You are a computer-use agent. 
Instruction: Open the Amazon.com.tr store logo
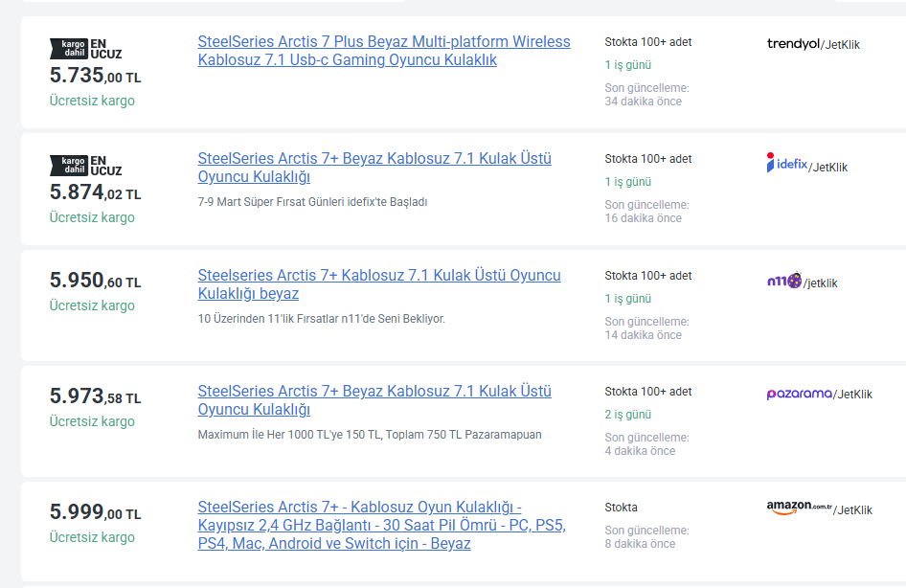click(798, 508)
